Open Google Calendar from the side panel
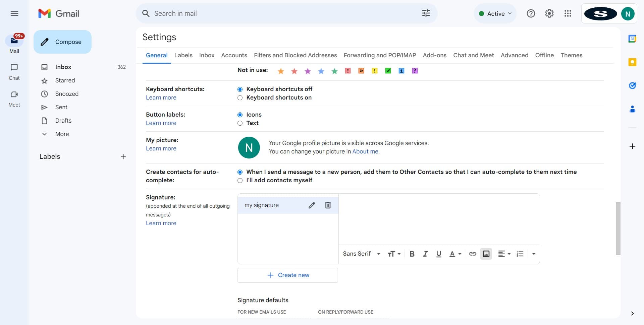 [632, 39]
